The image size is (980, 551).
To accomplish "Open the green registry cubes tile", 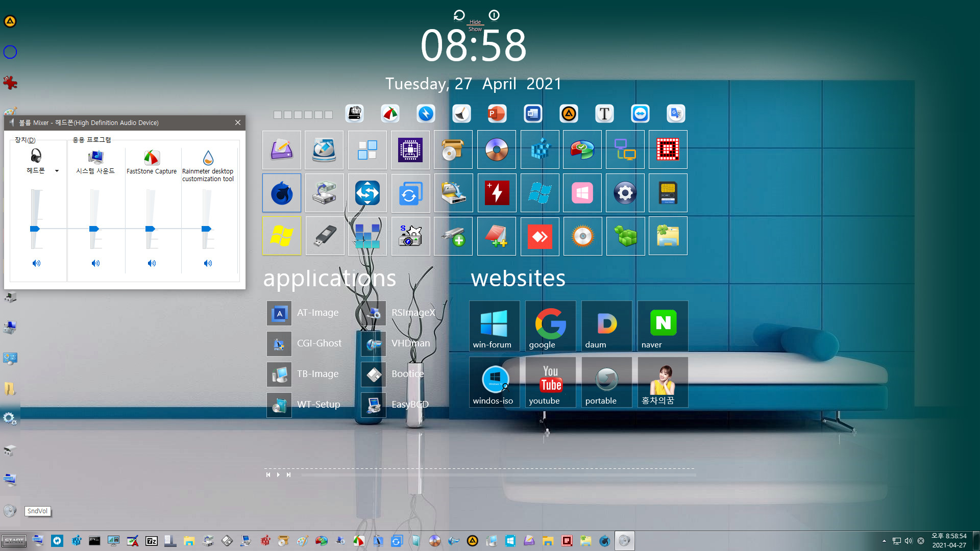I will (x=625, y=236).
